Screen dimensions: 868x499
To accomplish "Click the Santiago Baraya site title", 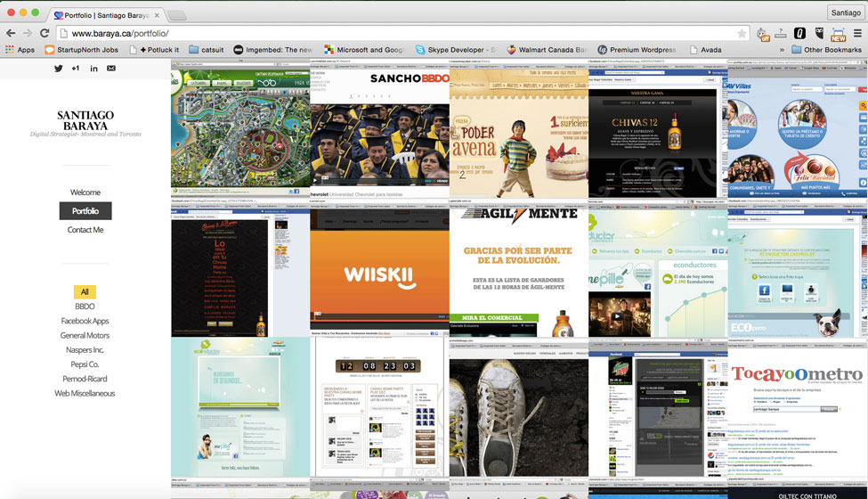I will pos(85,120).
